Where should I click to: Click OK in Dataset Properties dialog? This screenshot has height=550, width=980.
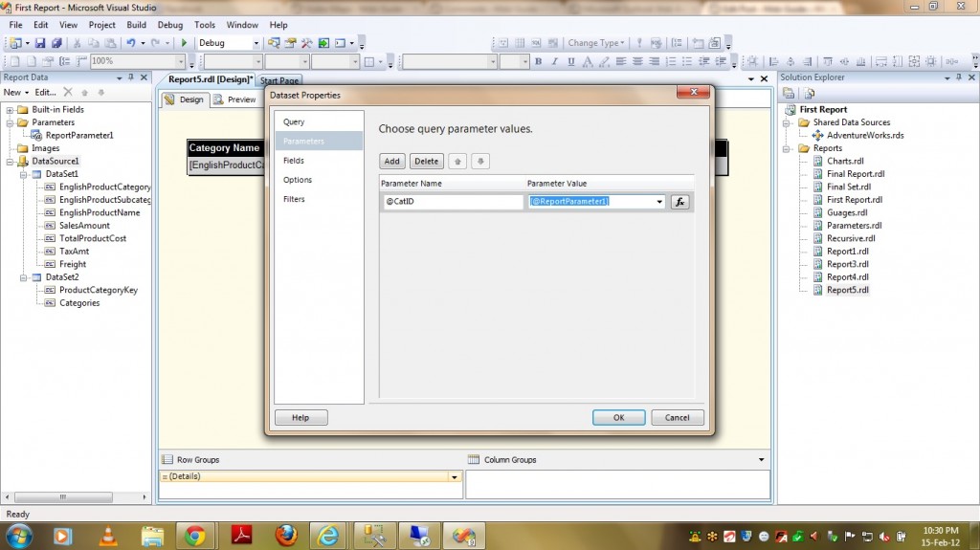click(x=618, y=417)
